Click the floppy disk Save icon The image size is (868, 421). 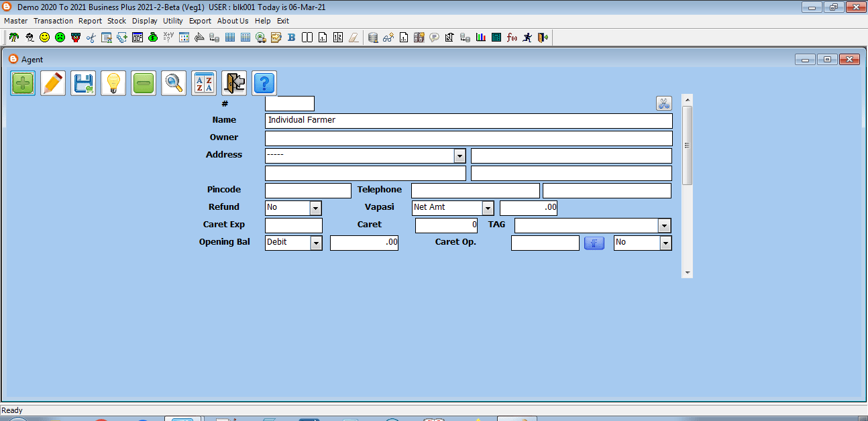pos(83,84)
